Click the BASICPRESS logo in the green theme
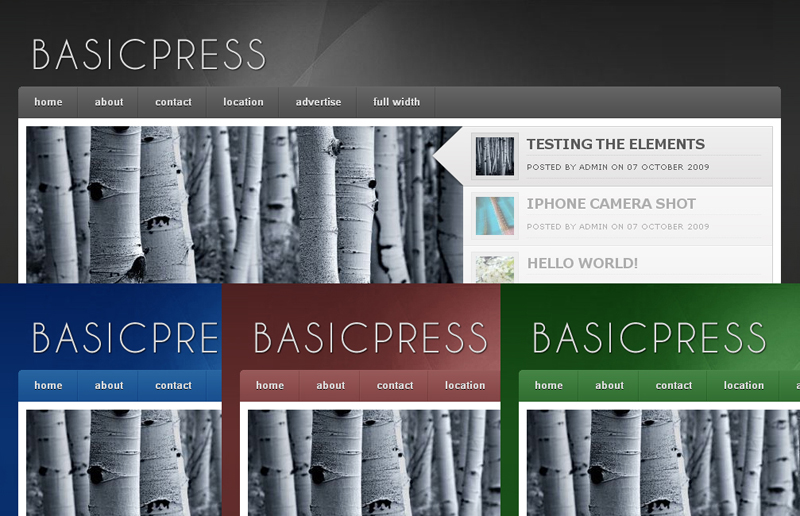 point(649,338)
